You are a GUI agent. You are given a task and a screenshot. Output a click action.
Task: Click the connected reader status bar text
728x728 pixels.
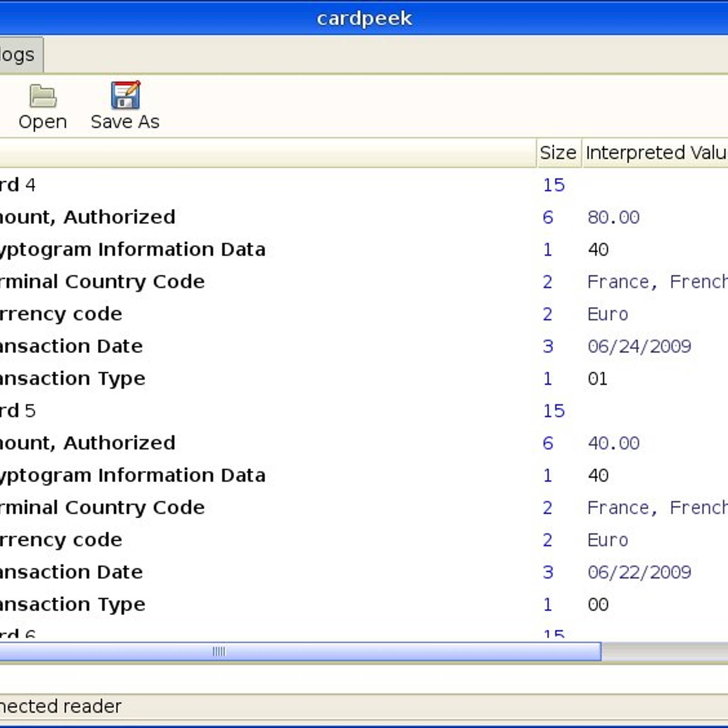(x=61, y=707)
